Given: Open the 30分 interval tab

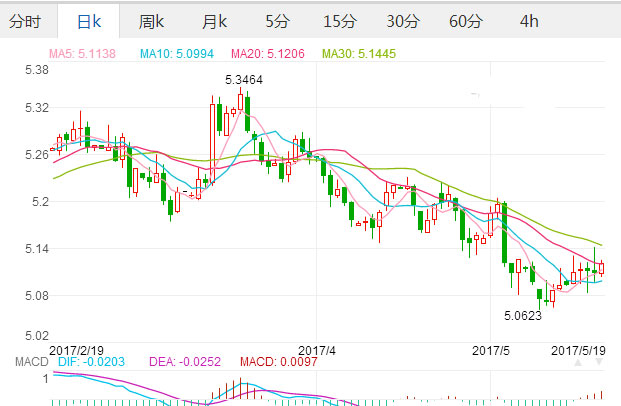Looking at the screenshot, I should [403, 21].
